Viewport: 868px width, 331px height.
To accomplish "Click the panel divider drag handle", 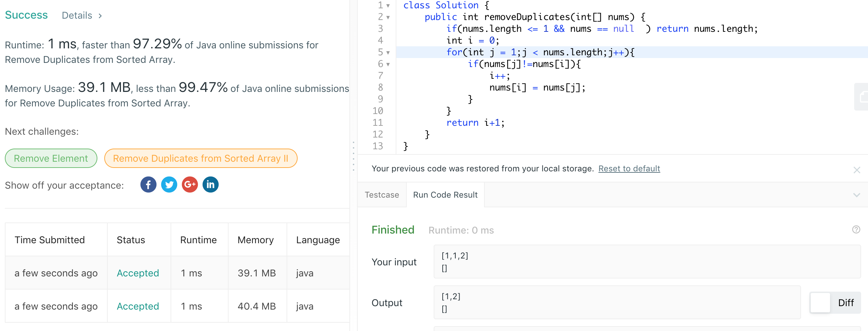I will (x=354, y=156).
